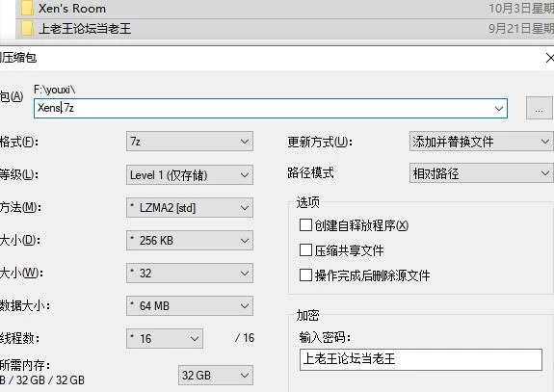
Task: Open the 64 MB solid block size dropdown
Action: coord(190,306)
